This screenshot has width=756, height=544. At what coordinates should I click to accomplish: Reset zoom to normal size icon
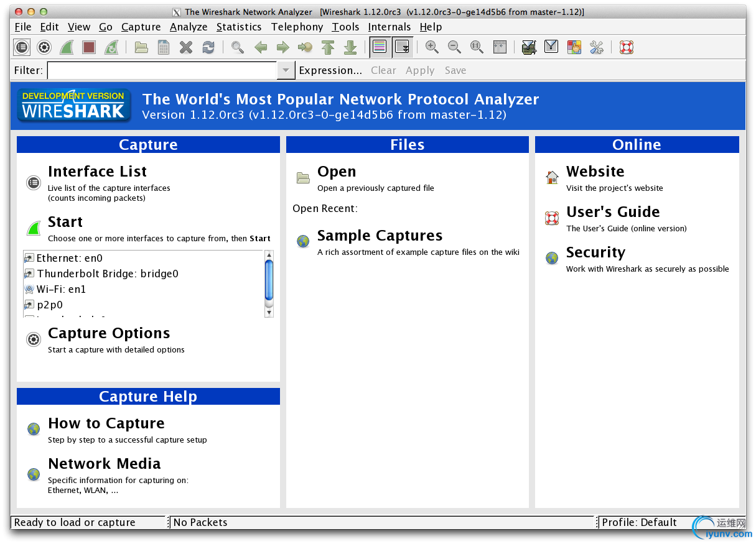[x=477, y=47]
